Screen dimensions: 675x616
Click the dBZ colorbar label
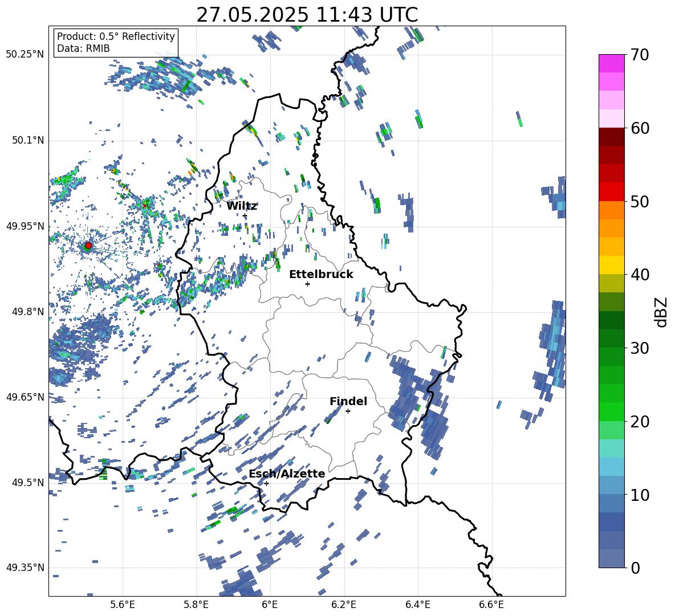[x=662, y=312]
